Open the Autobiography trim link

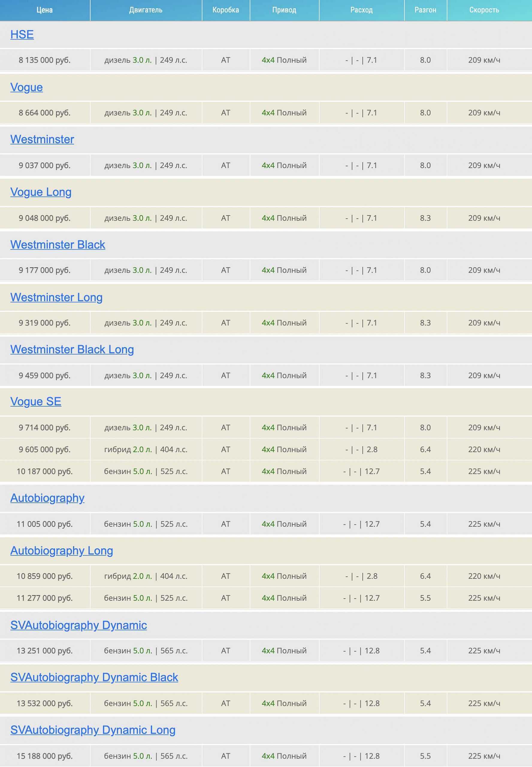point(47,498)
